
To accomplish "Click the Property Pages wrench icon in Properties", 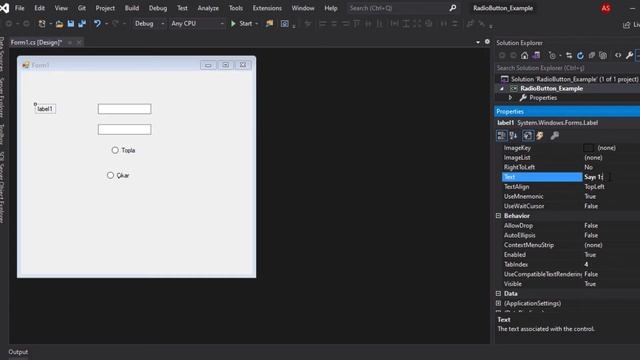I will [554, 136].
